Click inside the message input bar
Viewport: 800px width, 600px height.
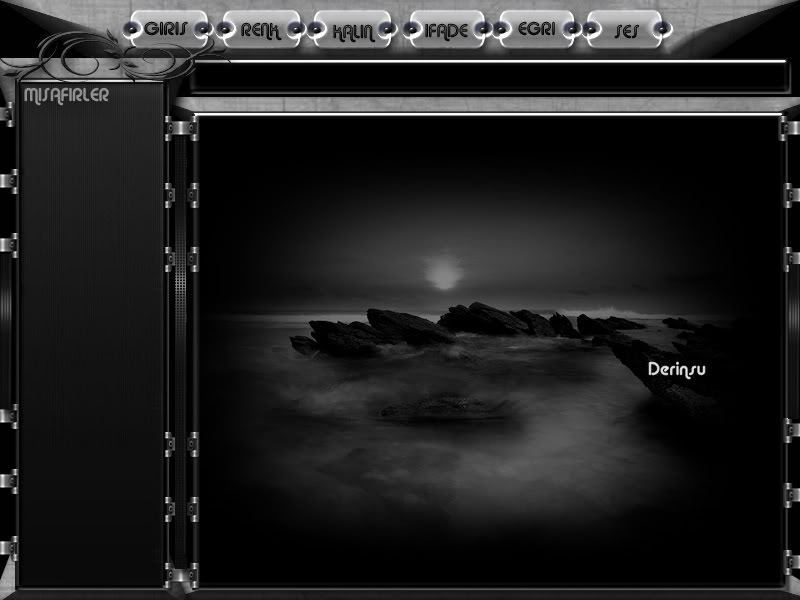coord(489,77)
